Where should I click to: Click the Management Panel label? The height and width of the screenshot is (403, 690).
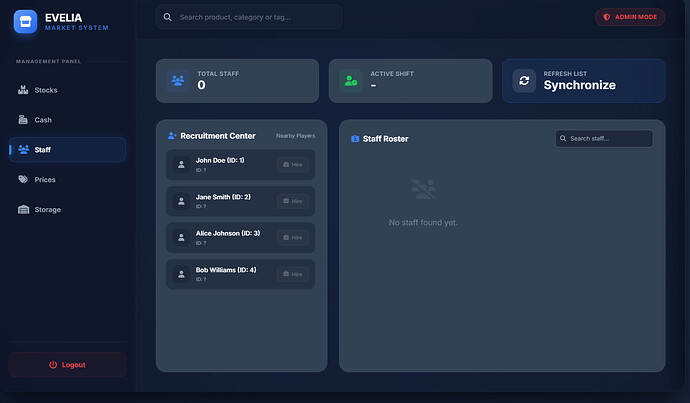tap(48, 62)
